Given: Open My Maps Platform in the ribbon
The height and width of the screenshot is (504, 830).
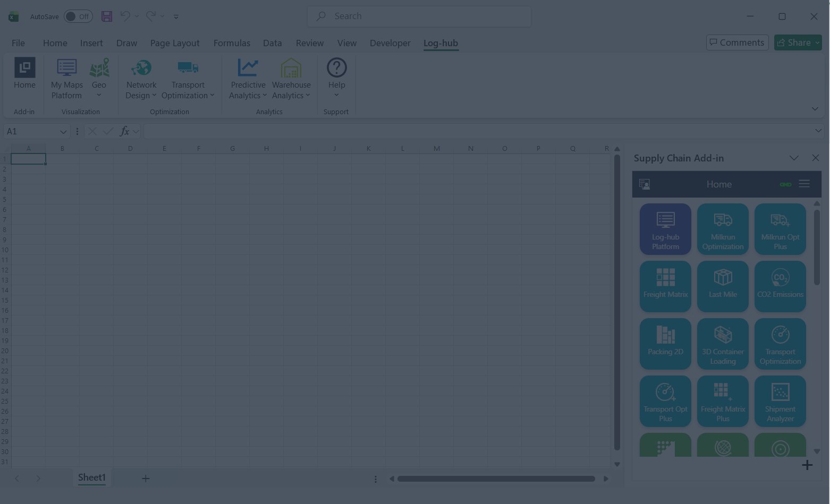Looking at the screenshot, I should [66, 79].
